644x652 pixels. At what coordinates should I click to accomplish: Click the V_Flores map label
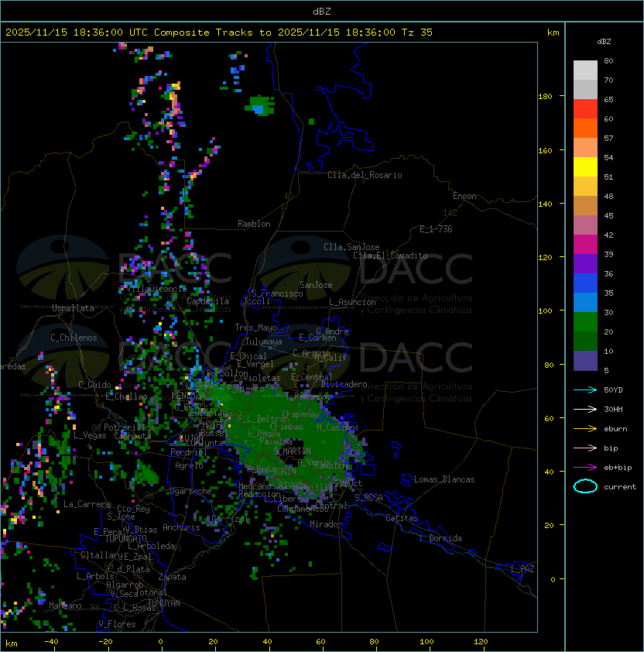pos(117,624)
